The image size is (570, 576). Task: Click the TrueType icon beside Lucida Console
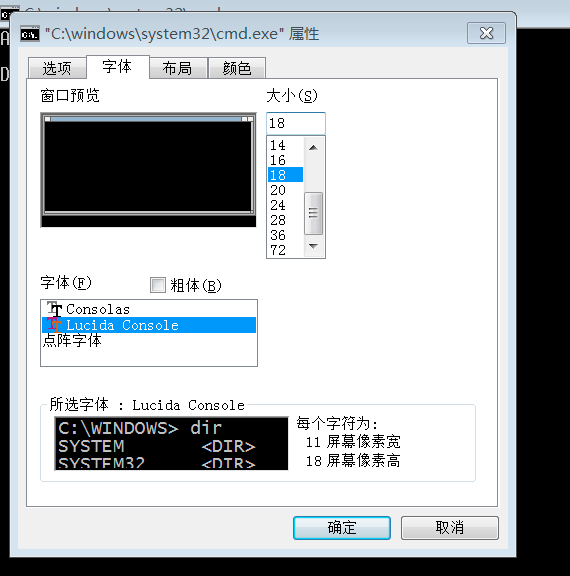[54, 325]
